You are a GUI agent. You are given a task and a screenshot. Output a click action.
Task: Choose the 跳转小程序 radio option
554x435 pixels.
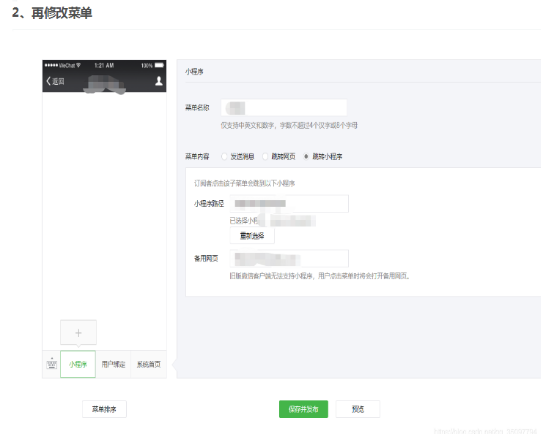click(306, 156)
